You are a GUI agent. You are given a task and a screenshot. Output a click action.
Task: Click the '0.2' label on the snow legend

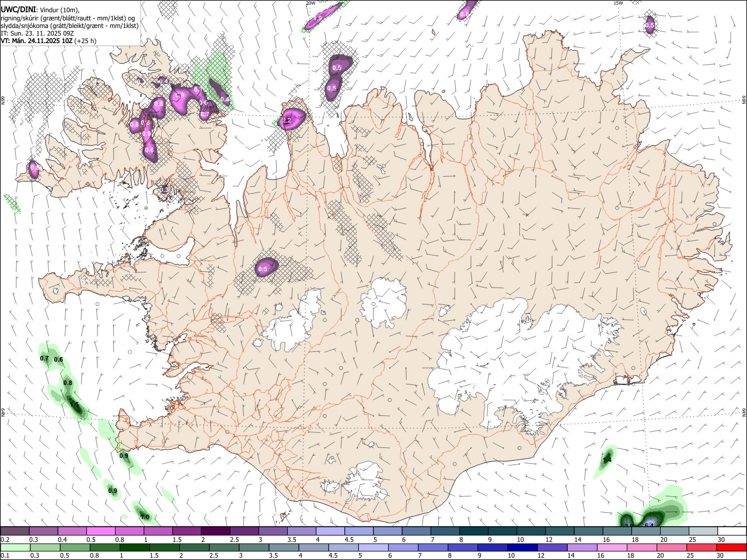5,540
